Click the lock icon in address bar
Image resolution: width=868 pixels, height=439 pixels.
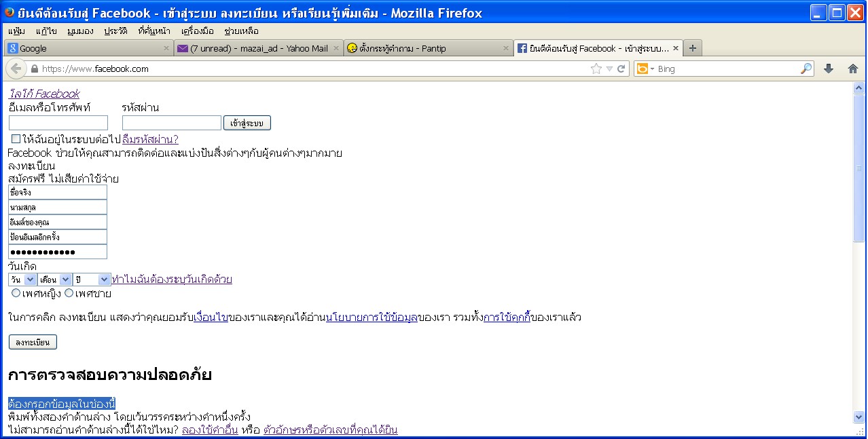35,69
